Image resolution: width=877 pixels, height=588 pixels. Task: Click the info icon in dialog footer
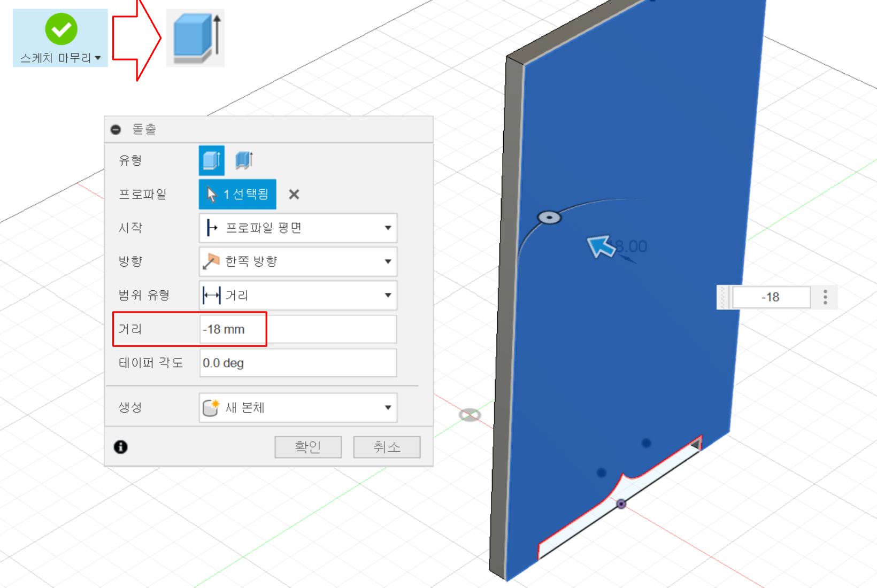121,447
